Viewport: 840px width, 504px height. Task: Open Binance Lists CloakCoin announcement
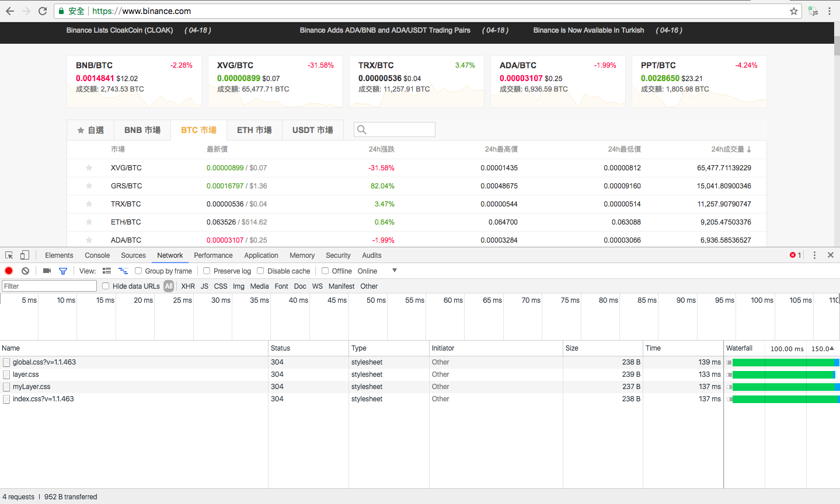pos(120,30)
